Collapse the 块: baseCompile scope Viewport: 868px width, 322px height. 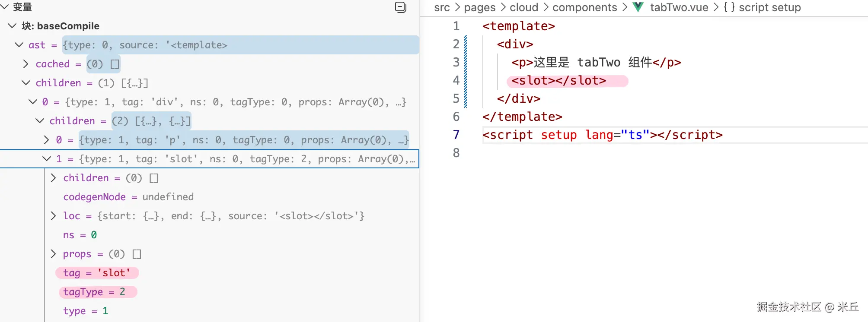12,26
